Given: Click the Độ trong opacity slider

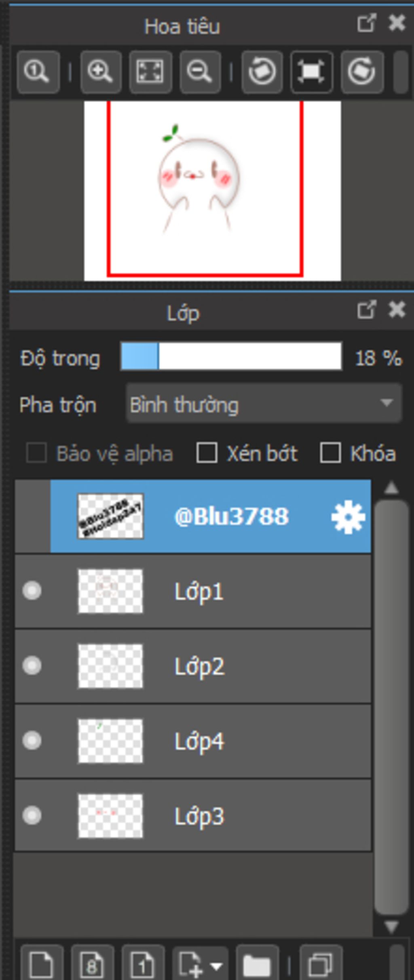Looking at the screenshot, I should pos(231,356).
